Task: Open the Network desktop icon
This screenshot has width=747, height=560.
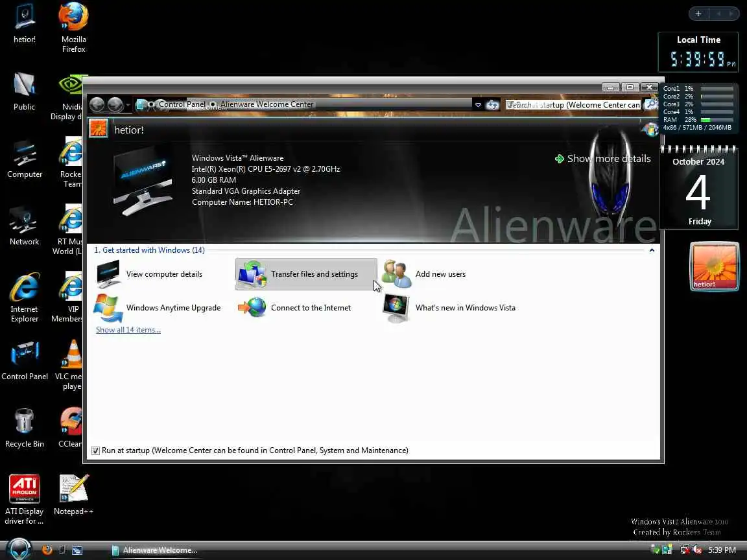Action: (x=24, y=226)
